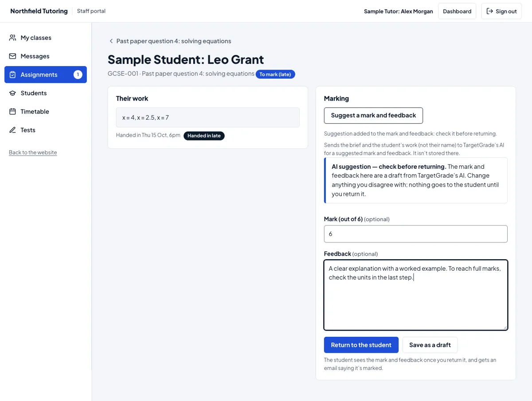Screen dimensions: 532x401
Task: Click the Suggestion added status message
Action: 411,133
